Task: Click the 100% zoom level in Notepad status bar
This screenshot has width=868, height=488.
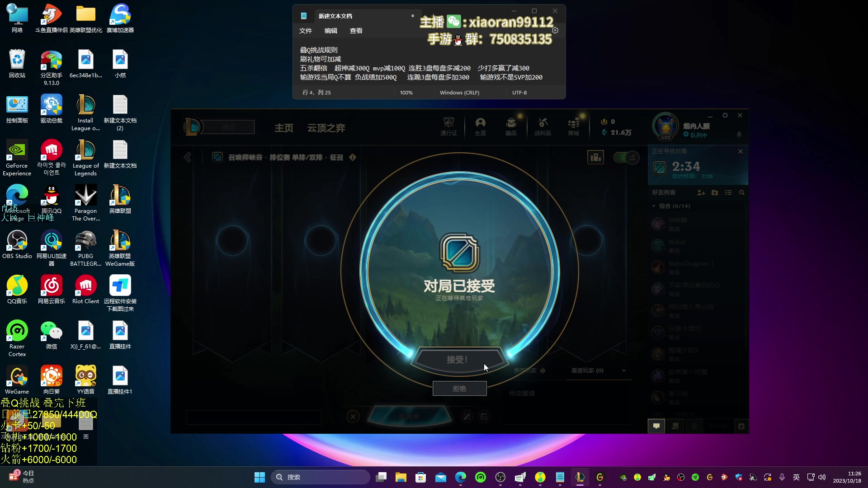Action: pyautogui.click(x=406, y=93)
